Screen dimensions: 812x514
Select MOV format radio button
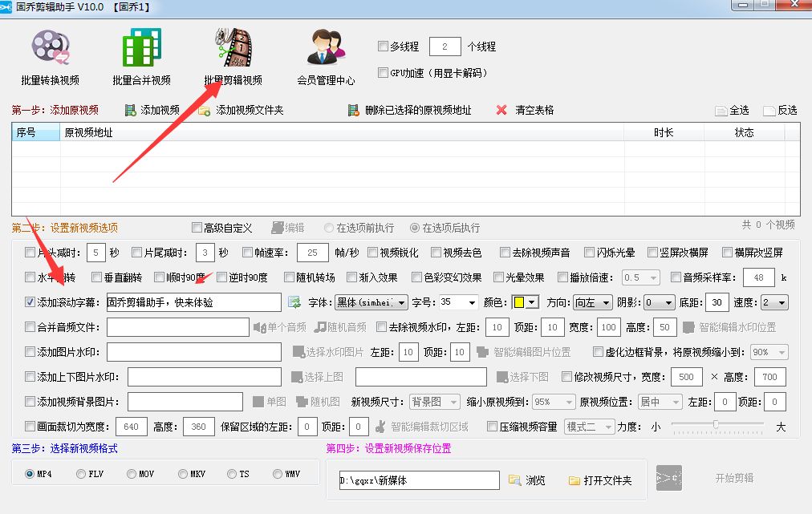coord(132,474)
